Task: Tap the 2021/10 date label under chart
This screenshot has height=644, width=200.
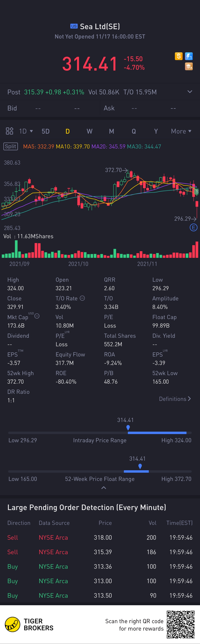Action: [x=78, y=264]
